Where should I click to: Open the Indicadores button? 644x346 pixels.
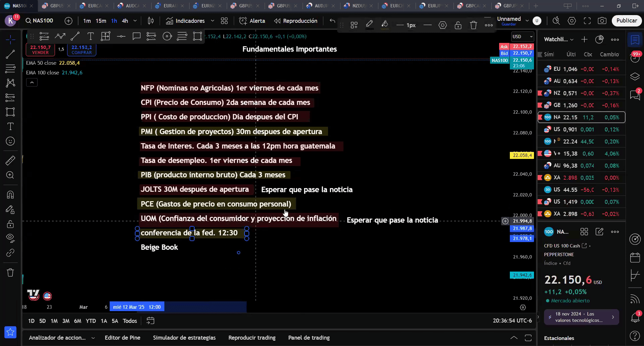click(185, 21)
